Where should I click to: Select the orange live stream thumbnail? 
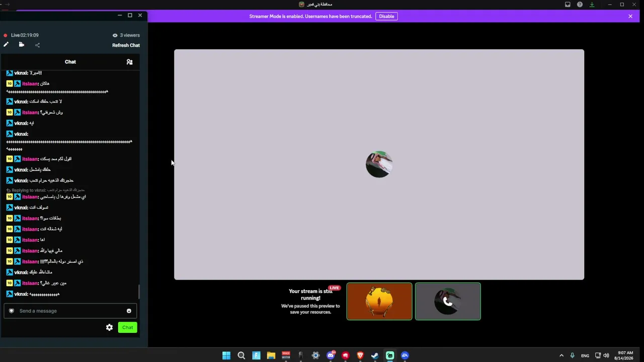coord(379,301)
